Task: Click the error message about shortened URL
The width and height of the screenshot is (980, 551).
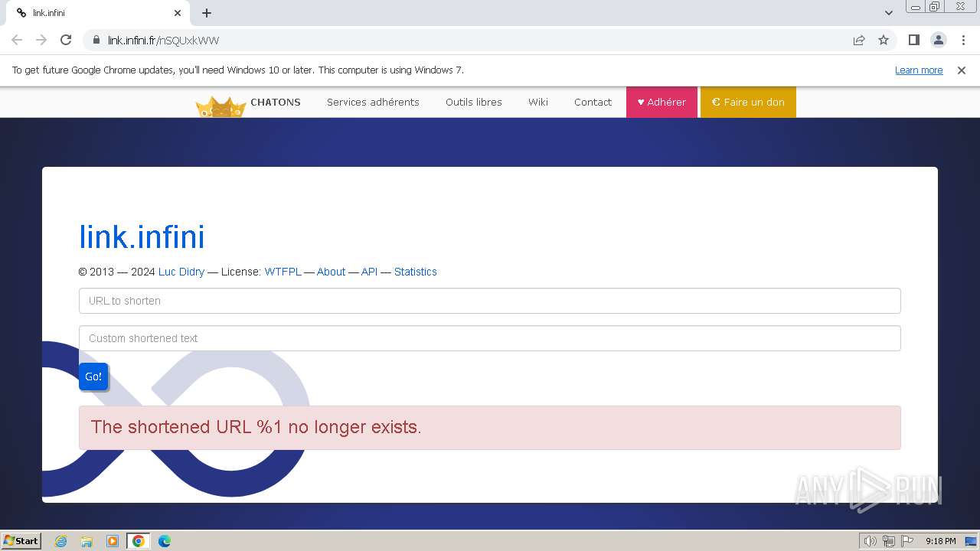Action: (490, 428)
